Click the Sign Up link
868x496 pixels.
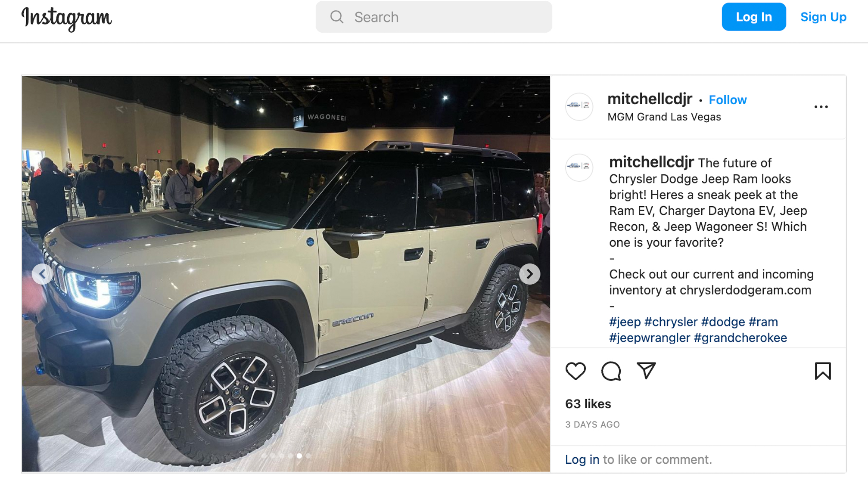tap(823, 17)
